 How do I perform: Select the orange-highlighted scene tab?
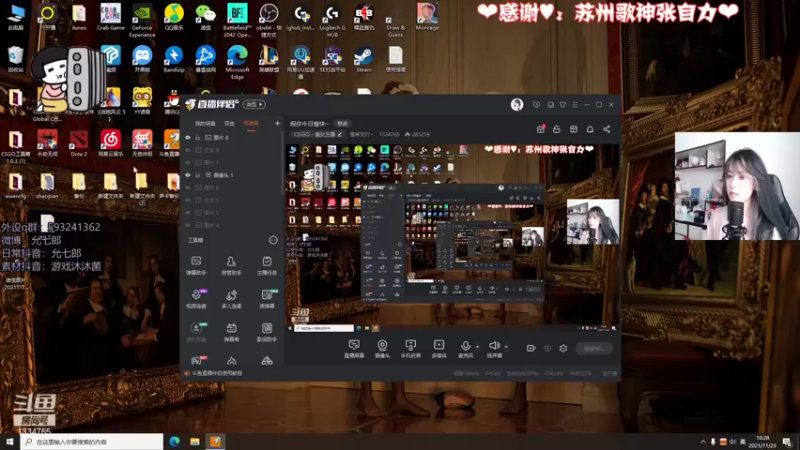(x=251, y=123)
